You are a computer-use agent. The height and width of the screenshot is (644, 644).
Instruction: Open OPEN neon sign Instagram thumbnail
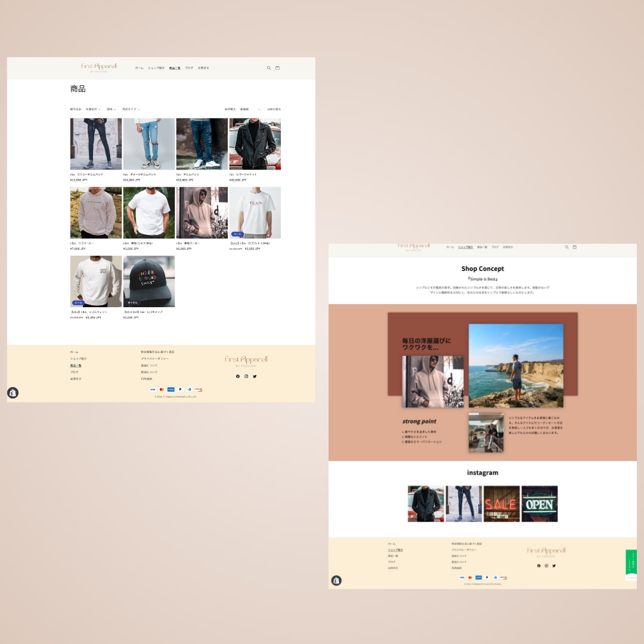coord(540,504)
